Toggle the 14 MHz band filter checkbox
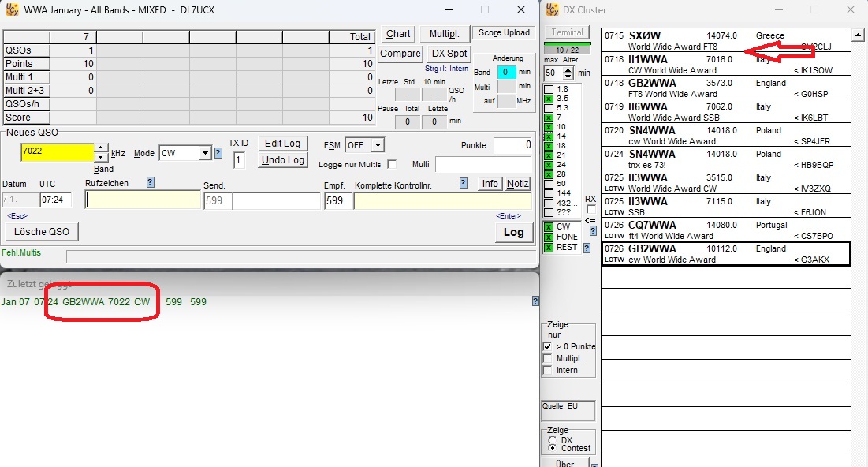The width and height of the screenshot is (868, 467). click(549, 136)
